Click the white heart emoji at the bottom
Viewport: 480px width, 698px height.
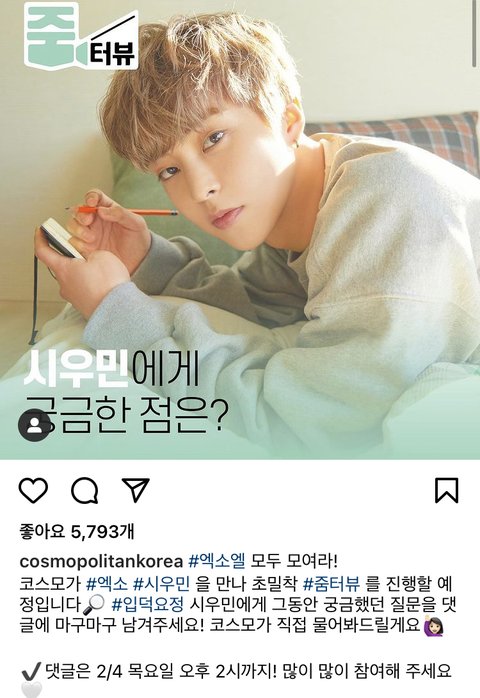click(x=31, y=690)
